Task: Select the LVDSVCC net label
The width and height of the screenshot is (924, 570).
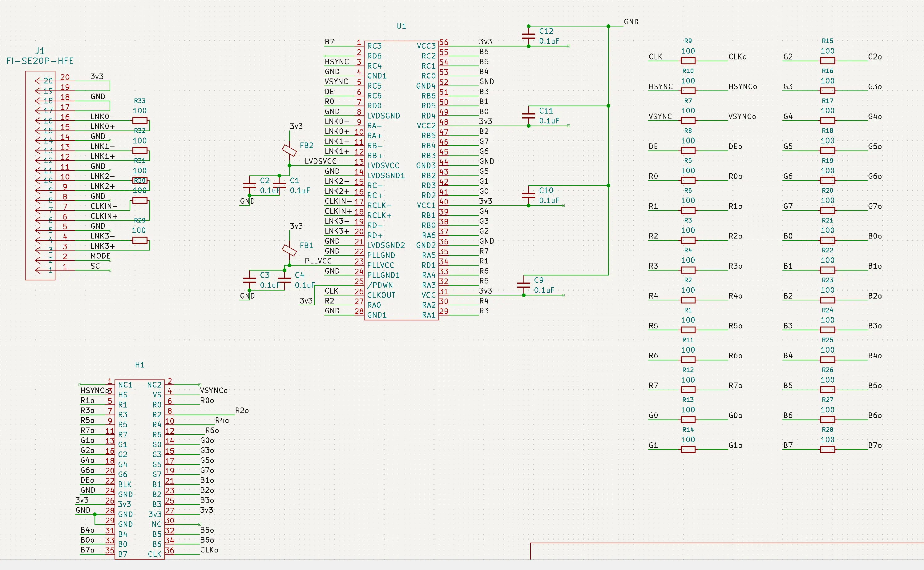Action: [x=321, y=161]
